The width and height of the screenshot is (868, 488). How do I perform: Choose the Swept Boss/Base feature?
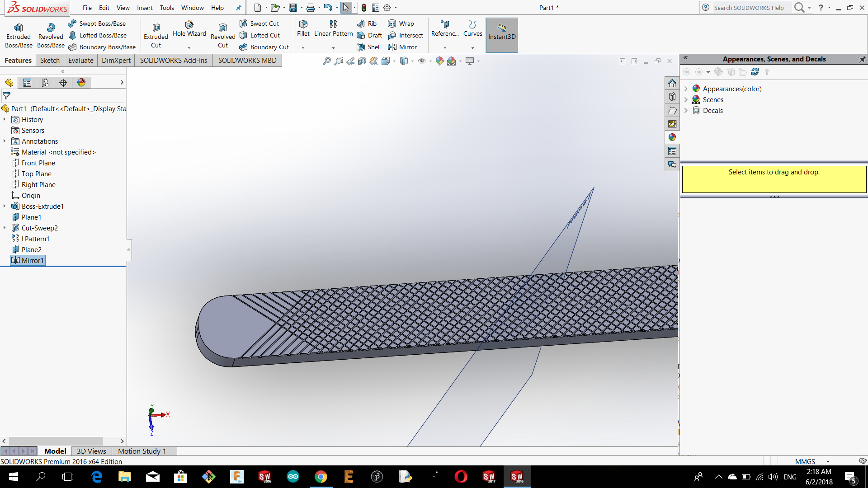[97, 23]
